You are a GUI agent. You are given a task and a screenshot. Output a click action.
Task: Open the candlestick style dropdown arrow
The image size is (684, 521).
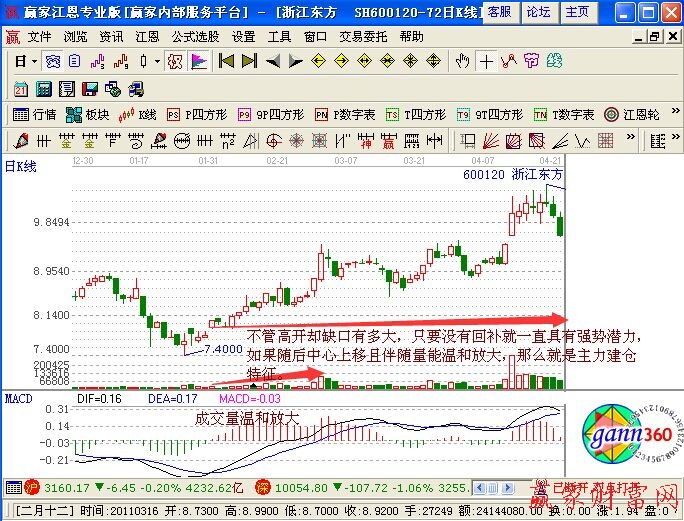pos(157,61)
